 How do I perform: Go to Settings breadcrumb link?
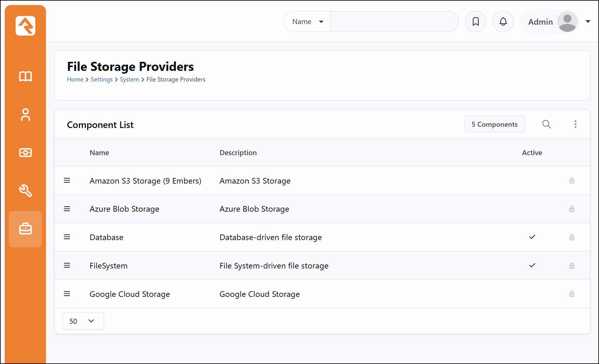[x=101, y=79]
